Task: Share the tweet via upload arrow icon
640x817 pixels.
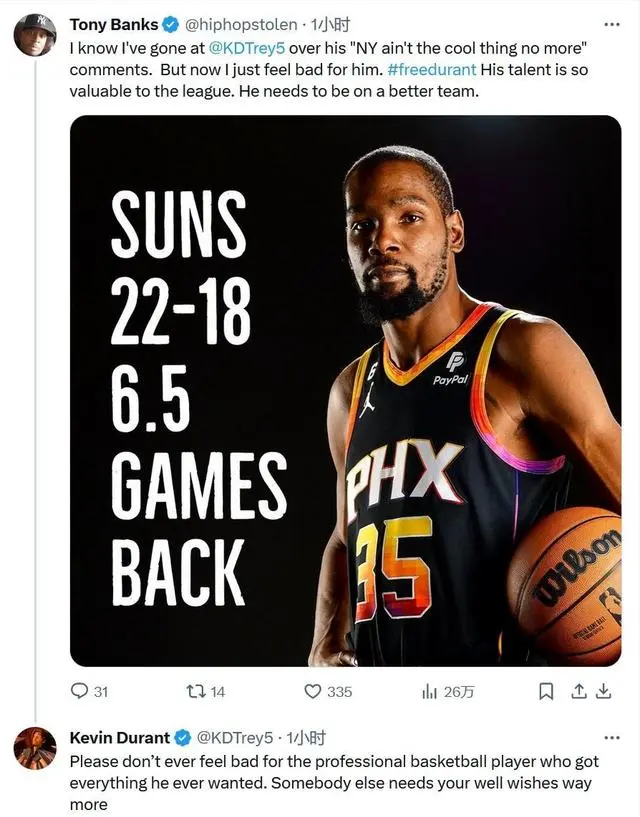Action: click(576, 691)
